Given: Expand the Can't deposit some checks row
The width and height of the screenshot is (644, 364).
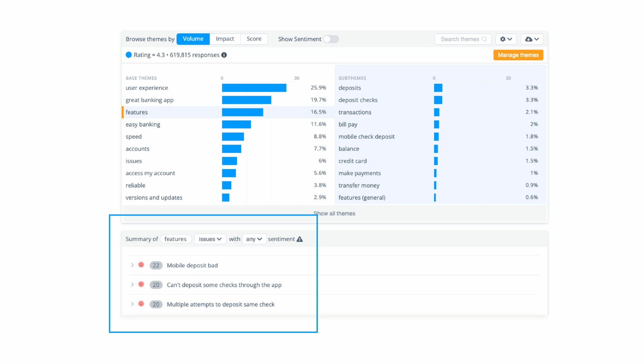Looking at the screenshot, I should point(132,284).
